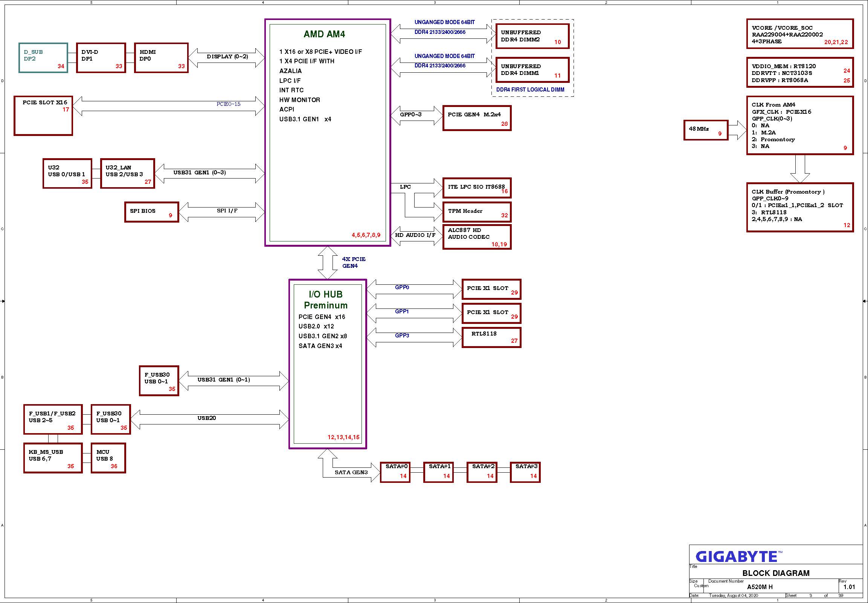This screenshot has height=603, width=868.
Task: Click the "VCORE /VCORE_SOC" power block
Action: [x=800, y=34]
